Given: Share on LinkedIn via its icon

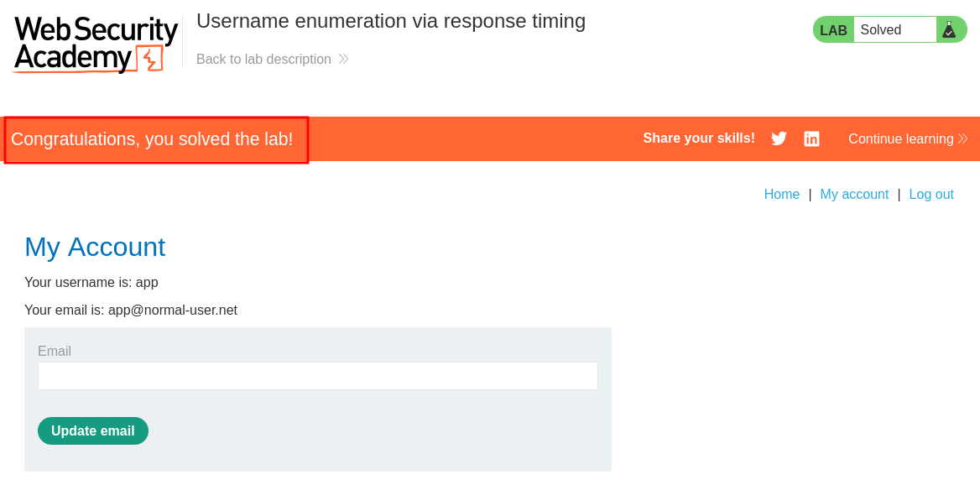Looking at the screenshot, I should pyautogui.click(x=811, y=138).
